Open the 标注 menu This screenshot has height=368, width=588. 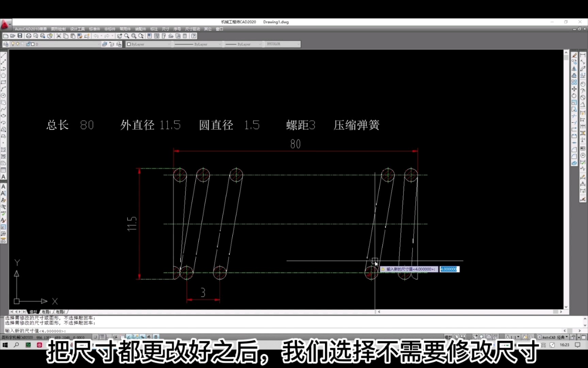(154, 29)
